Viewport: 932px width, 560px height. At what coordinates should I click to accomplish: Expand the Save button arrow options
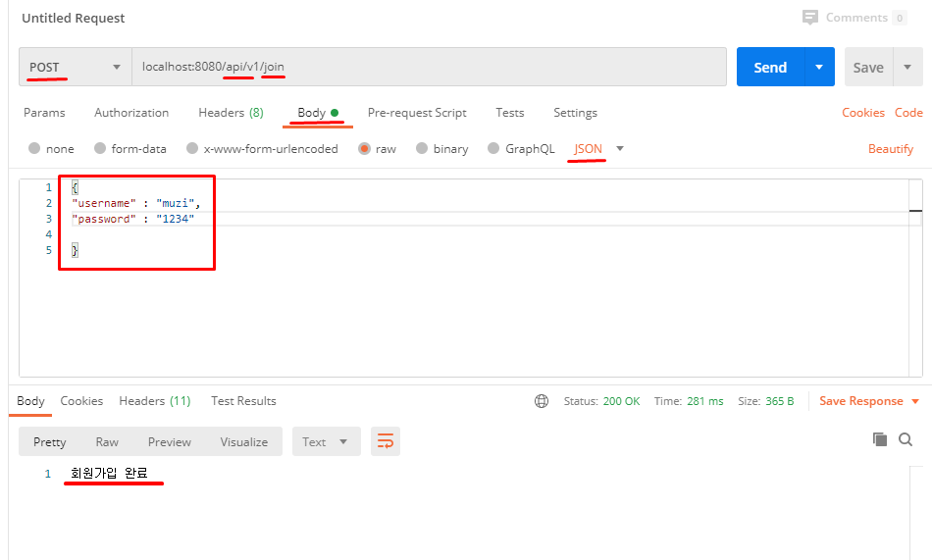click(x=907, y=67)
